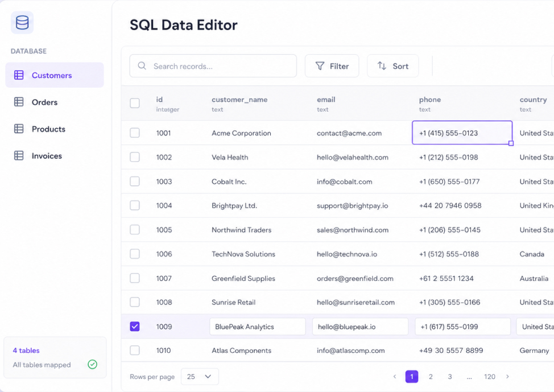Click the 4 tables link
The image size is (554, 392).
(x=26, y=350)
